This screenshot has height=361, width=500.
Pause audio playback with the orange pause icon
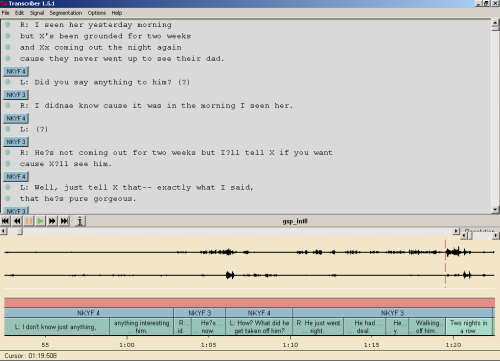pyautogui.click(x=29, y=221)
